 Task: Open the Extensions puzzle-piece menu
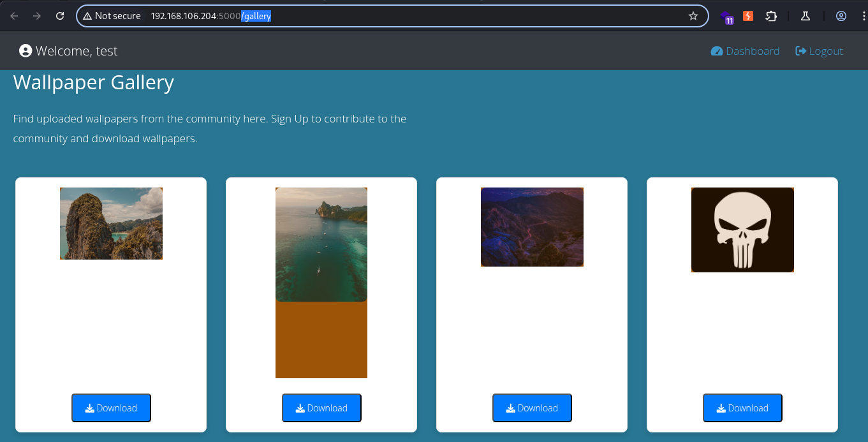771,16
